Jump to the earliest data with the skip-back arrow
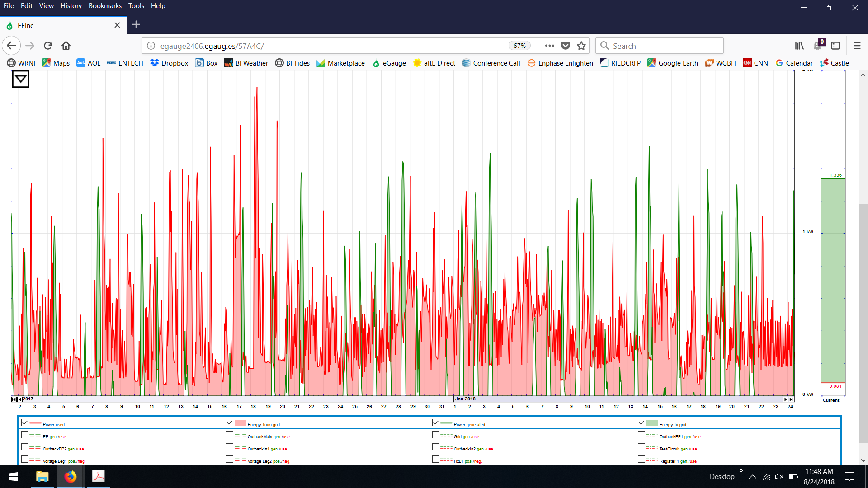Viewport: 868px width, 488px height. pos(14,399)
